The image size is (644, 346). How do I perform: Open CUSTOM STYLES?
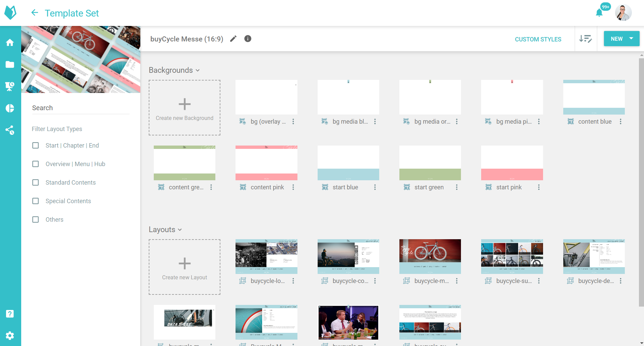(x=538, y=39)
